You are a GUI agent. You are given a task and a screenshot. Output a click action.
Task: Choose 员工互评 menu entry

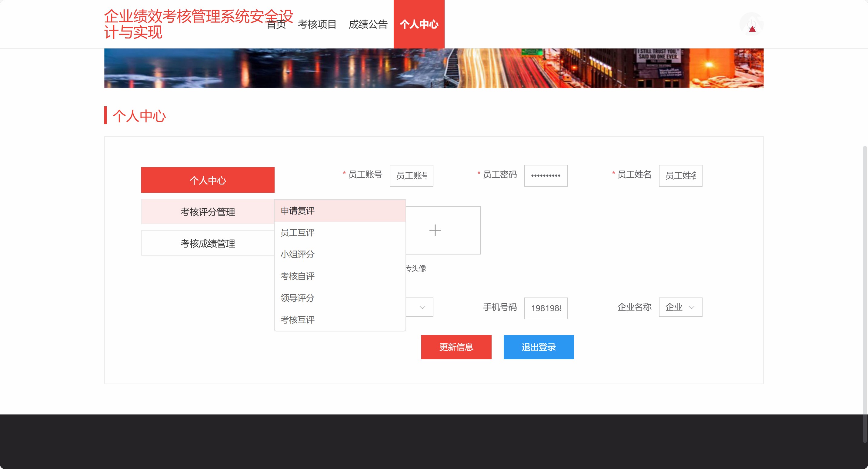pyautogui.click(x=298, y=232)
